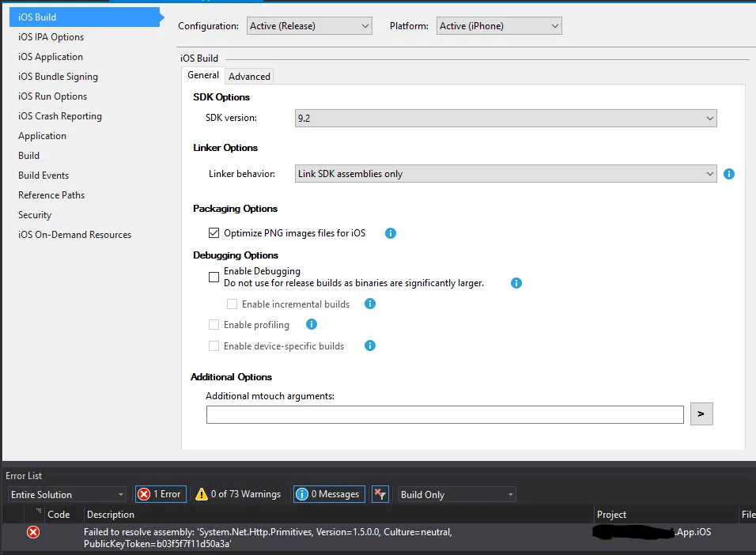Open iOS Bundle Signing page
This screenshot has height=555, width=756.
click(58, 77)
